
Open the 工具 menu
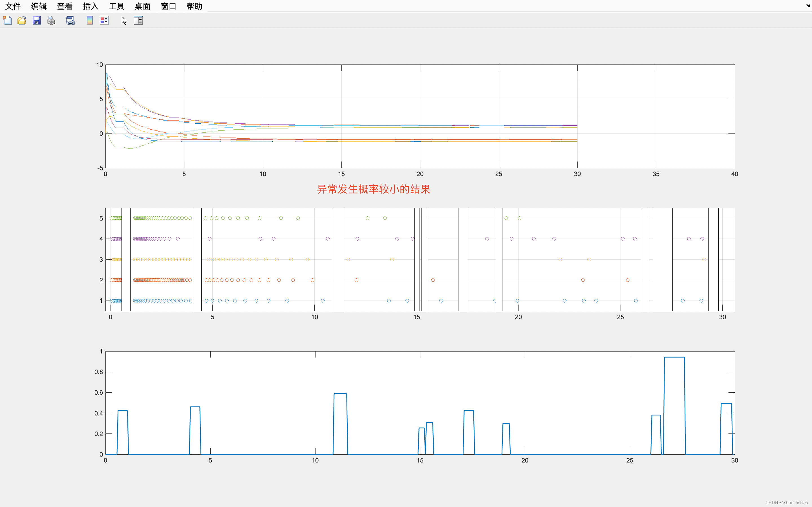(116, 6)
